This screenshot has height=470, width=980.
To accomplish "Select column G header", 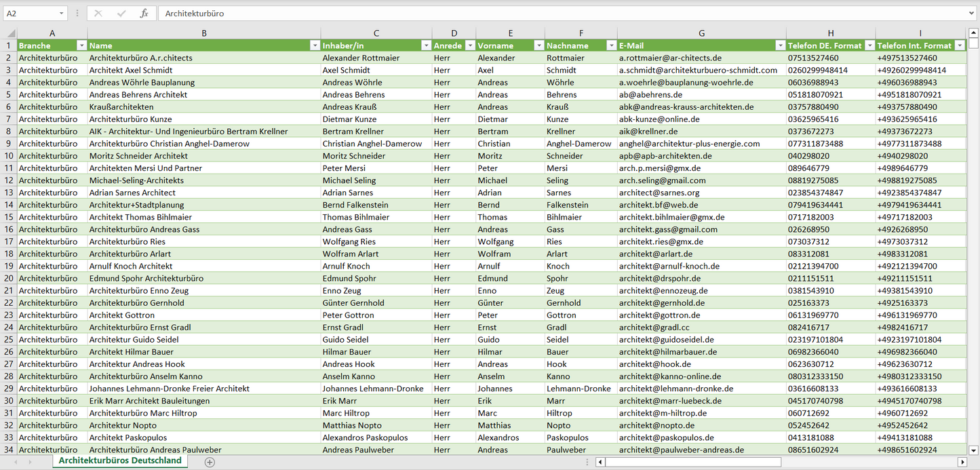I will (701, 33).
